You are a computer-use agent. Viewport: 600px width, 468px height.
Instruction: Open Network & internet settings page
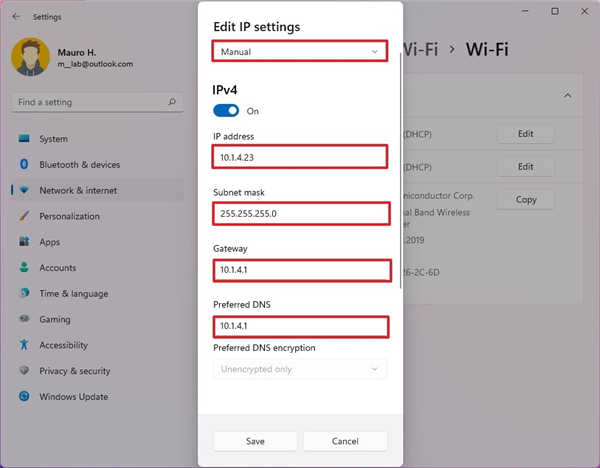tap(78, 190)
